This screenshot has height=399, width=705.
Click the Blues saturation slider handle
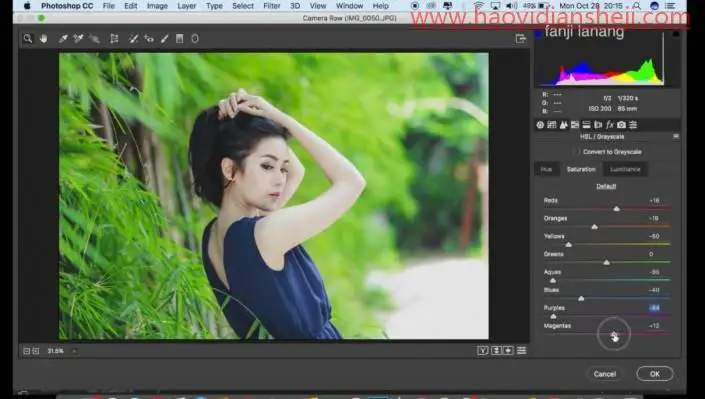click(581, 298)
